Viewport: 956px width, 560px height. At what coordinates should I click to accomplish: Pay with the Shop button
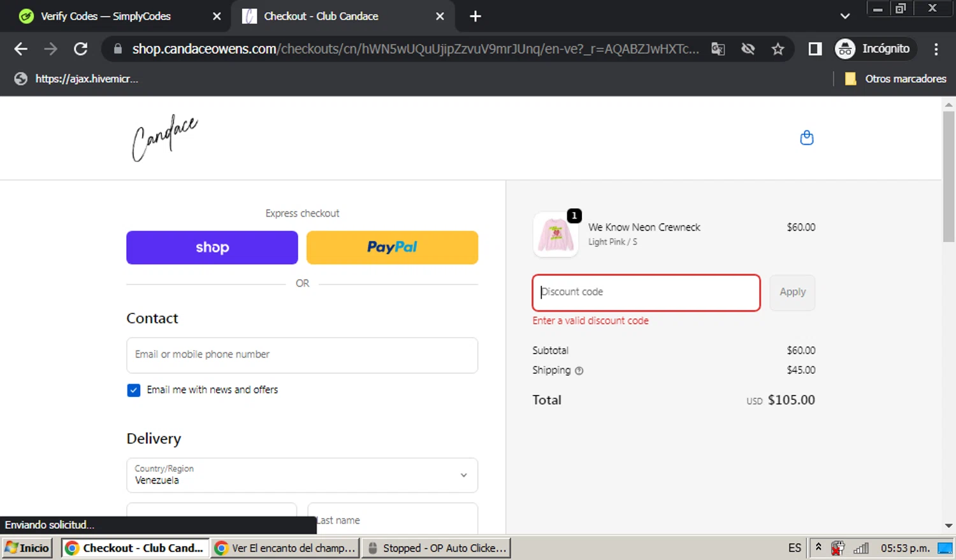(x=212, y=247)
